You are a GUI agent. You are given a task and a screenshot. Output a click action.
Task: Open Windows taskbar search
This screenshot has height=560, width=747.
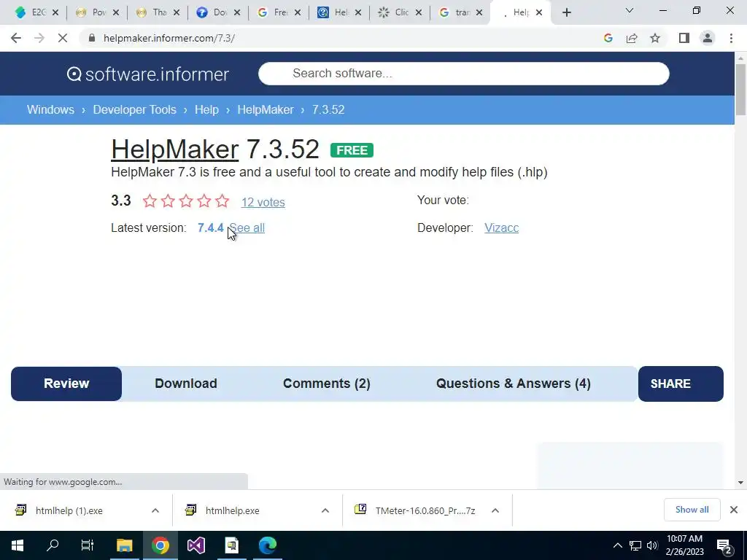pos(53,545)
